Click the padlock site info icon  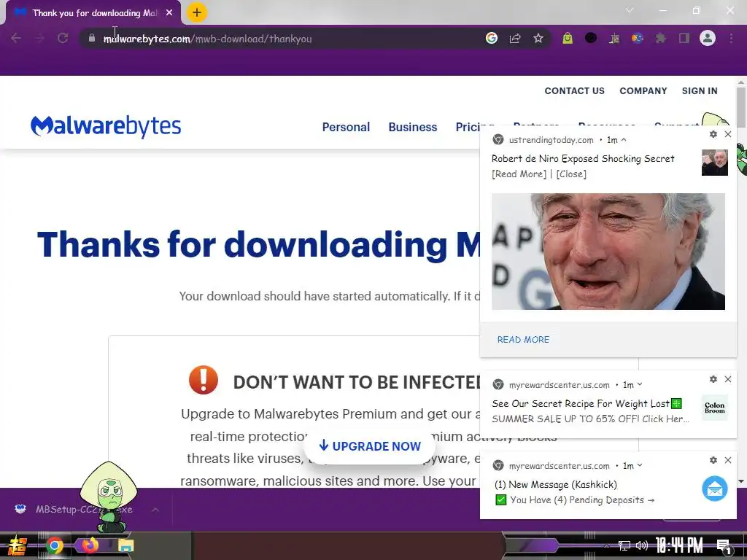(91, 38)
